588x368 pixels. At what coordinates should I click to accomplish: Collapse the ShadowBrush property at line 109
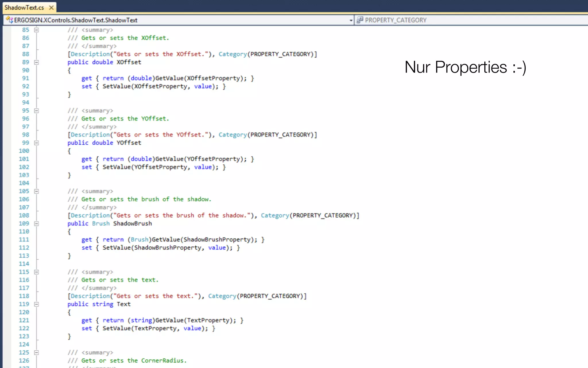pos(36,223)
